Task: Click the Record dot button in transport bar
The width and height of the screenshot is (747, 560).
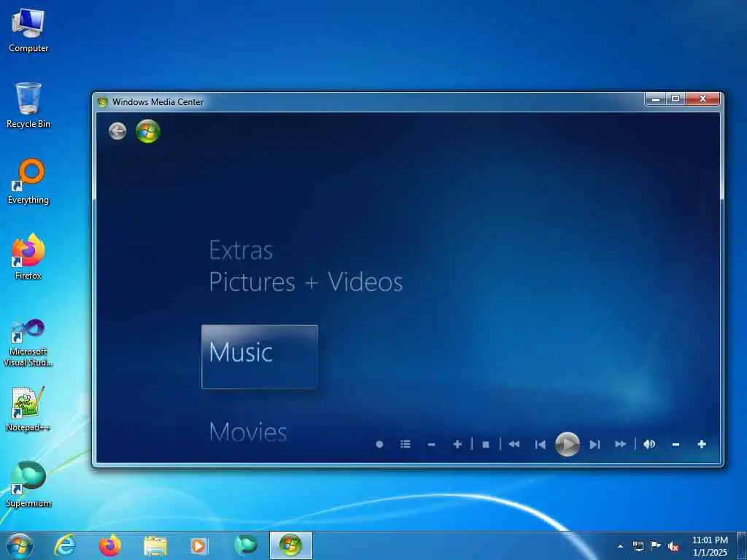Action: (x=379, y=444)
